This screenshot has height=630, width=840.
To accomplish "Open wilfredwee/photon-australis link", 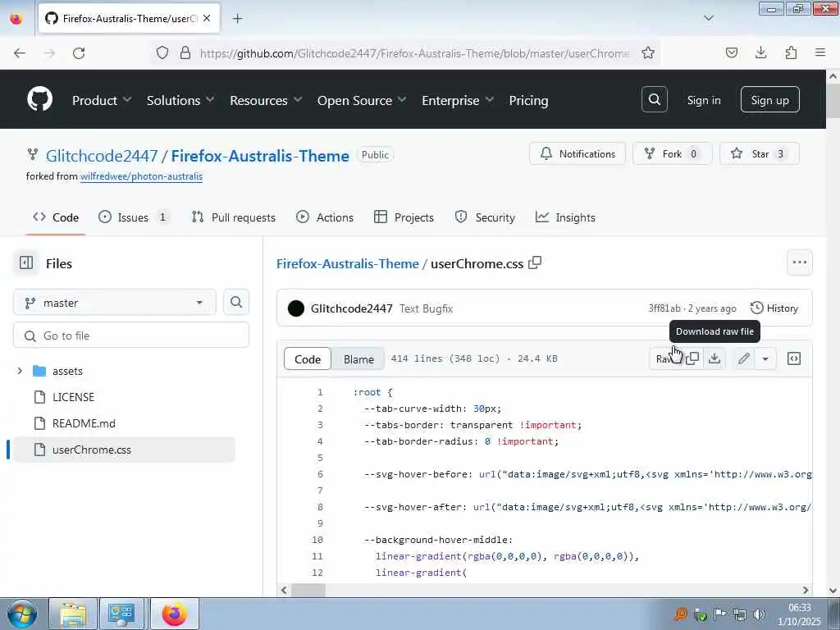I will pyautogui.click(x=141, y=176).
